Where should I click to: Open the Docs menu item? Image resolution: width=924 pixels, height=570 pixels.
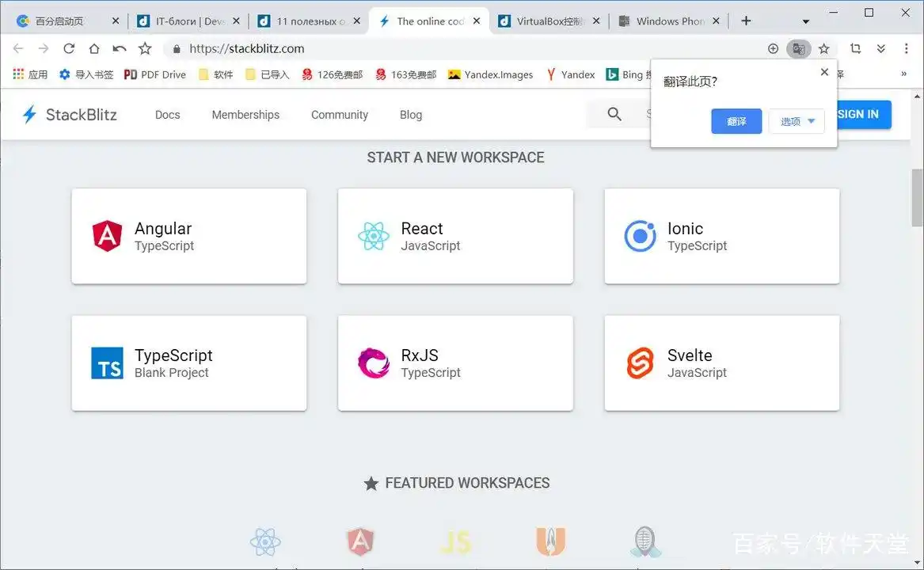pyautogui.click(x=167, y=115)
